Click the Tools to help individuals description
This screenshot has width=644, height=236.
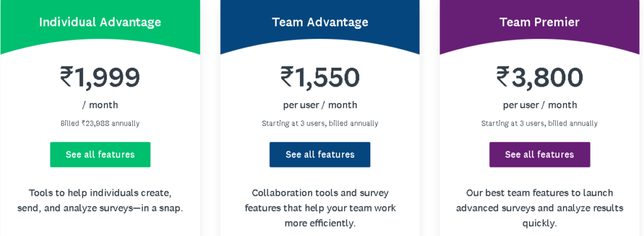click(x=100, y=200)
